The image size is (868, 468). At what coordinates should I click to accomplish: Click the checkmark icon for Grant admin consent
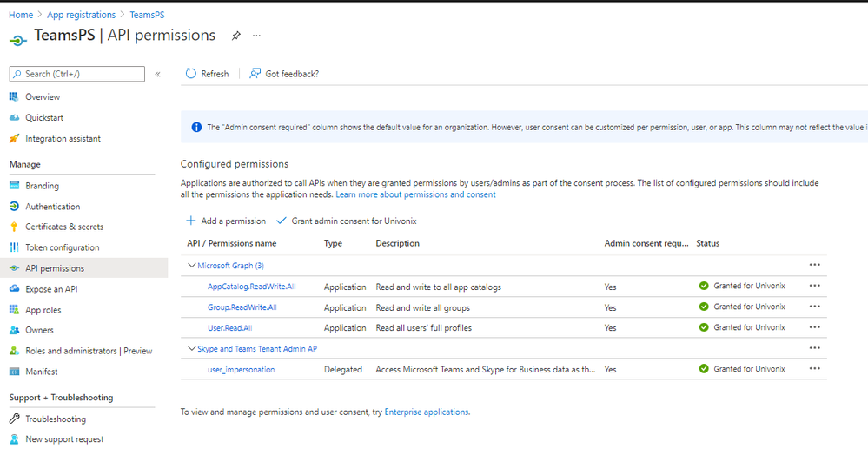(282, 221)
